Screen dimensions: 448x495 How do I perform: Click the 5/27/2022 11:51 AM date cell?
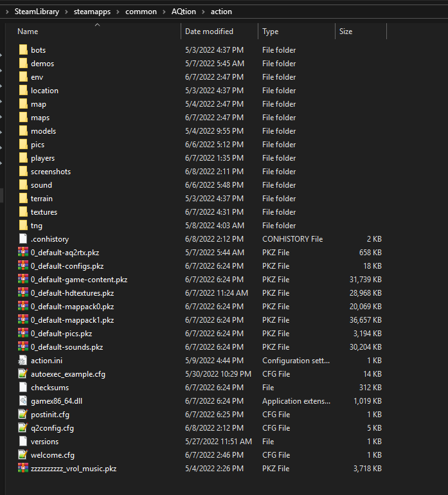tap(219, 442)
